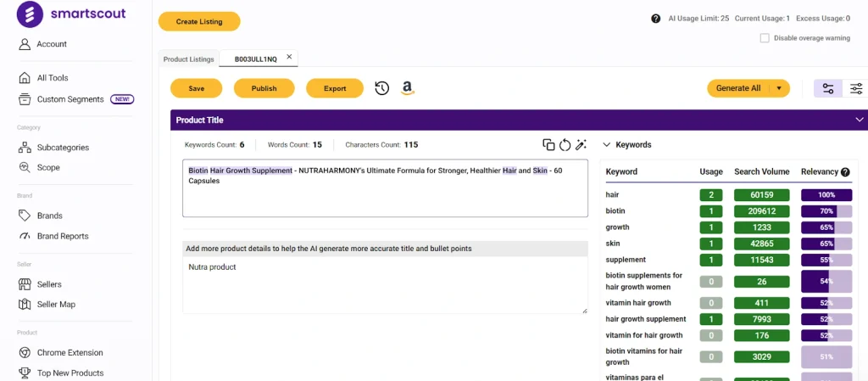Open Subcategories icon in sidebar
Image resolution: width=868 pixels, height=381 pixels.
coord(25,148)
